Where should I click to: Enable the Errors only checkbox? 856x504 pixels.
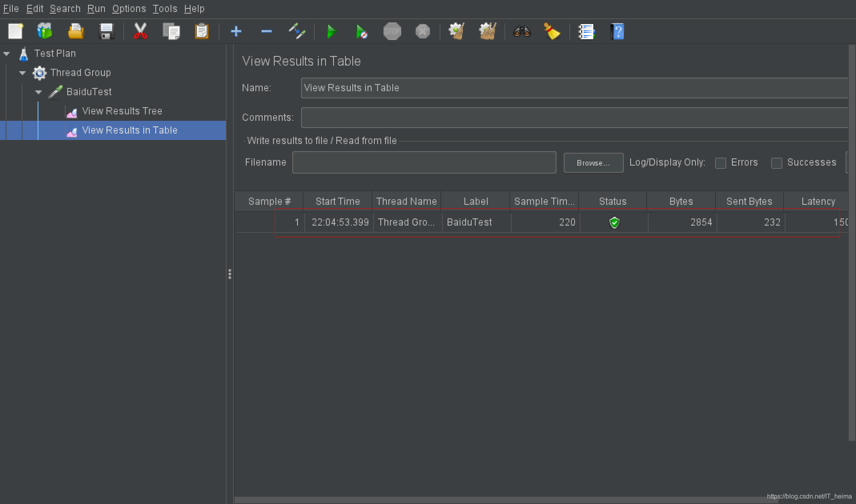point(720,163)
